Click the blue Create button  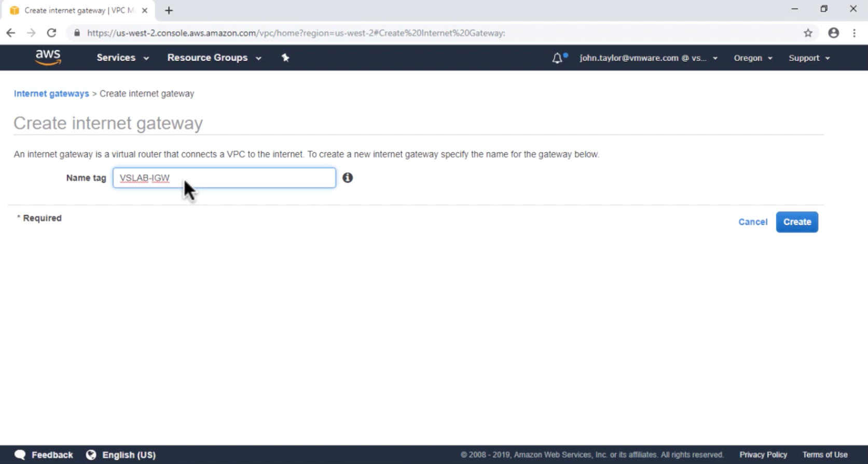click(x=797, y=222)
